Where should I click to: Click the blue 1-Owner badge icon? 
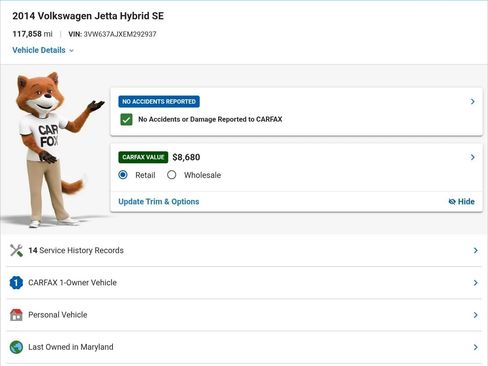(x=16, y=283)
